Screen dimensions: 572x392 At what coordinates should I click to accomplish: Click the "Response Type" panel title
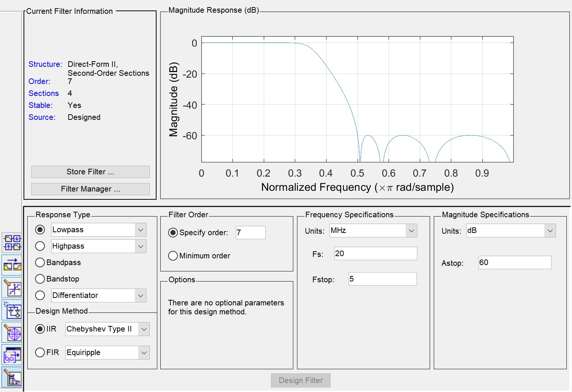(x=63, y=215)
